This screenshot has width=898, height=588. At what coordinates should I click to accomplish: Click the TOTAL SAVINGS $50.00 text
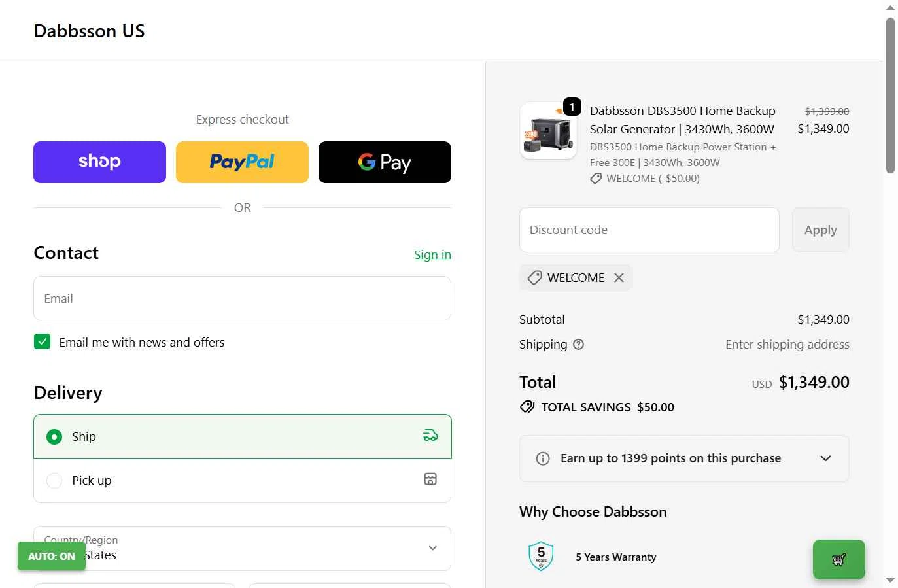[608, 407]
